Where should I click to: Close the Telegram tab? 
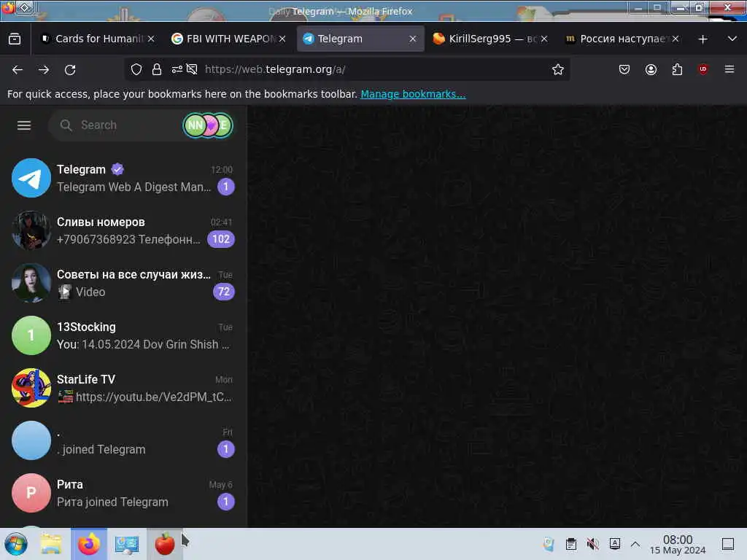413,39
